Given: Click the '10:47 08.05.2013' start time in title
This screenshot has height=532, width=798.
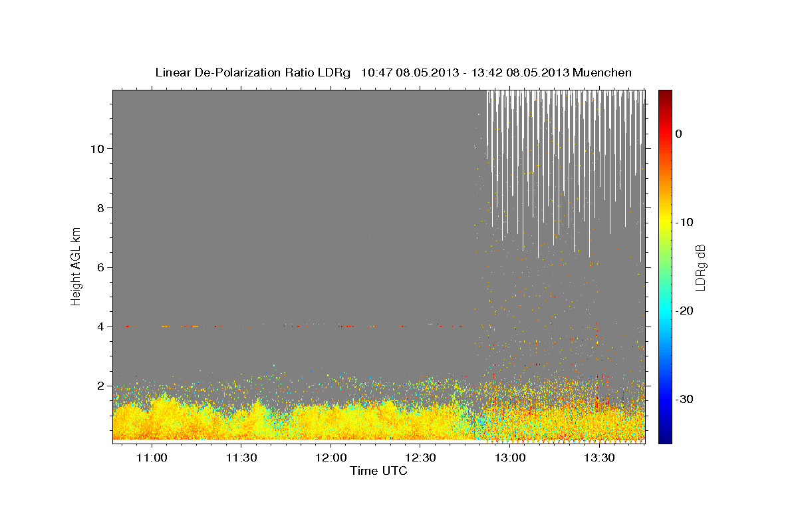Looking at the screenshot, I should pyautogui.click(x=410, y=72).
